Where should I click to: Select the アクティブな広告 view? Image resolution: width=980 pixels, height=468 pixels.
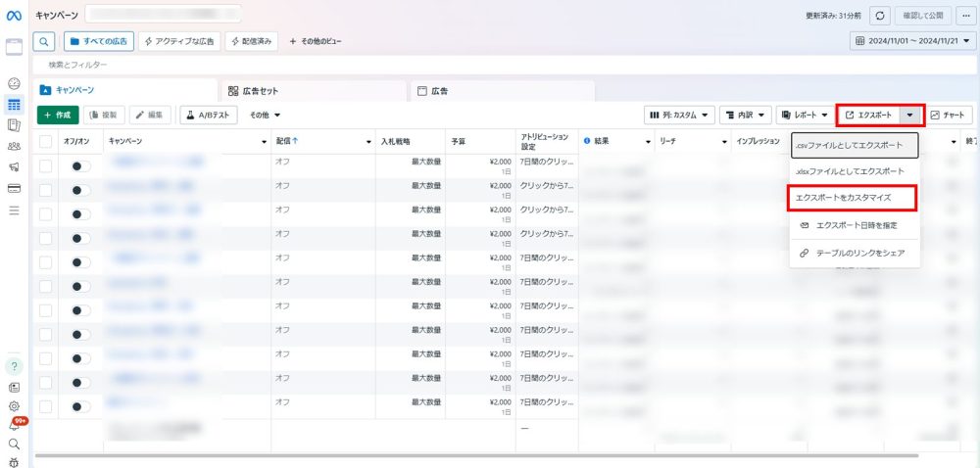pyautogui.click(x=179, y=41)
